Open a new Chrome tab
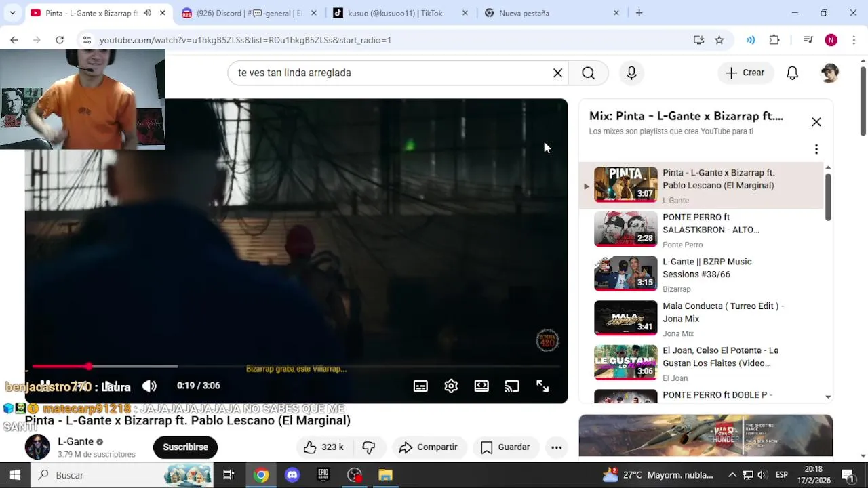The image size is (868, 488). 639,13
